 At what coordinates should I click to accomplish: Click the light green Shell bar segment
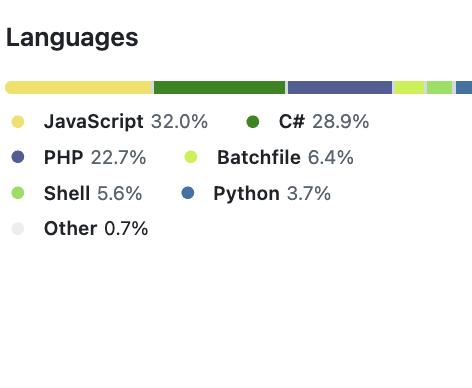click(x=440, y=87)
